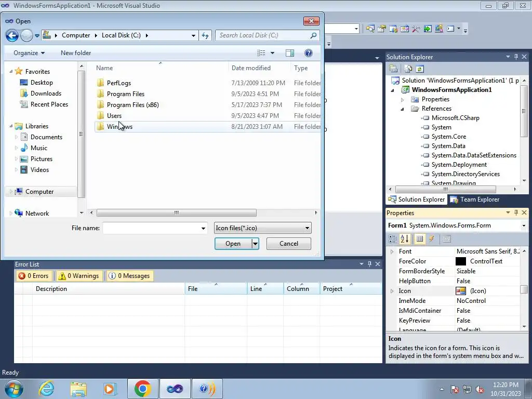Open Find in Files from Visual Studio toolbar
Viewport: 532px width, 399px height.
tap(370, 29)
